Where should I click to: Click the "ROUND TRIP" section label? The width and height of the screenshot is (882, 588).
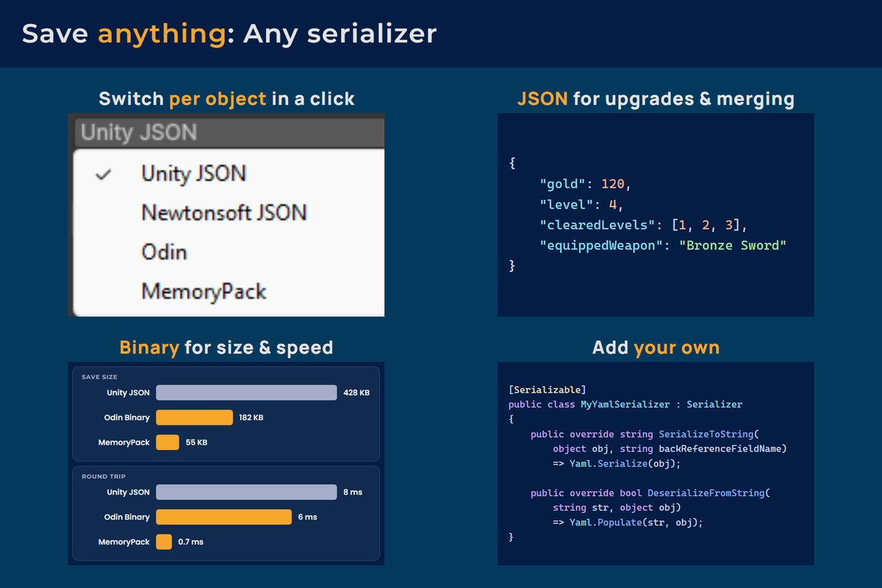(104, 477)
